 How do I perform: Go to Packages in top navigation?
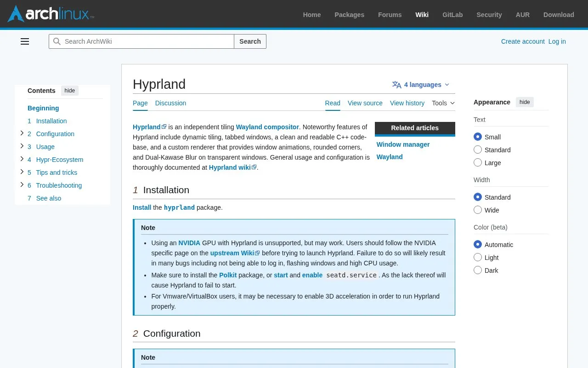pos(349,15)
